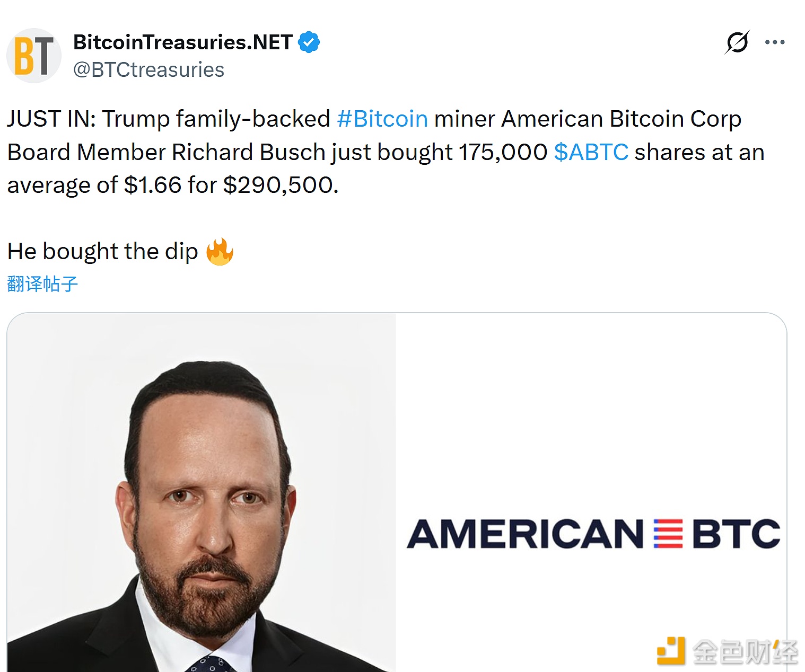Open the photo of Richard Busch

(x=202, y=493)
